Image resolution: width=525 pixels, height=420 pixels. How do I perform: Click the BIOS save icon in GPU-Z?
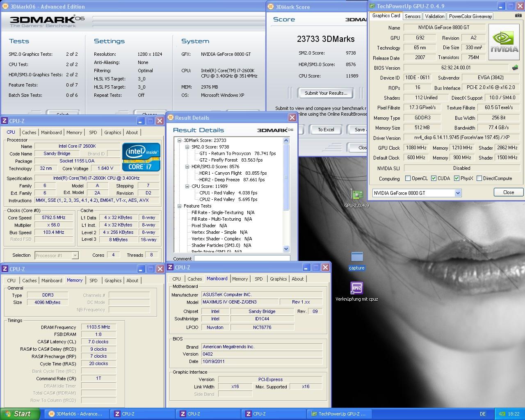click(x=515, y=68)
